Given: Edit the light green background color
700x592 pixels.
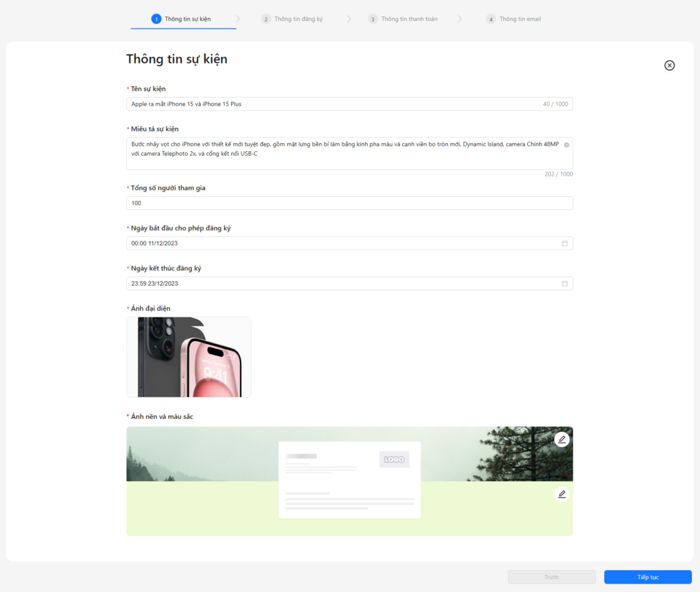Looking at the screenshot, I should pyautogui.click(x=562, y=494).
